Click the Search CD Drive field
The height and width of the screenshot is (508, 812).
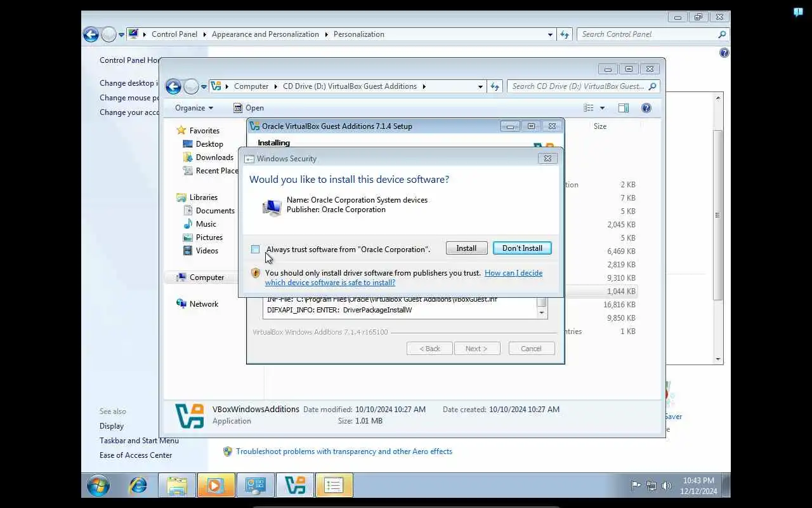(x=583, y=86)
